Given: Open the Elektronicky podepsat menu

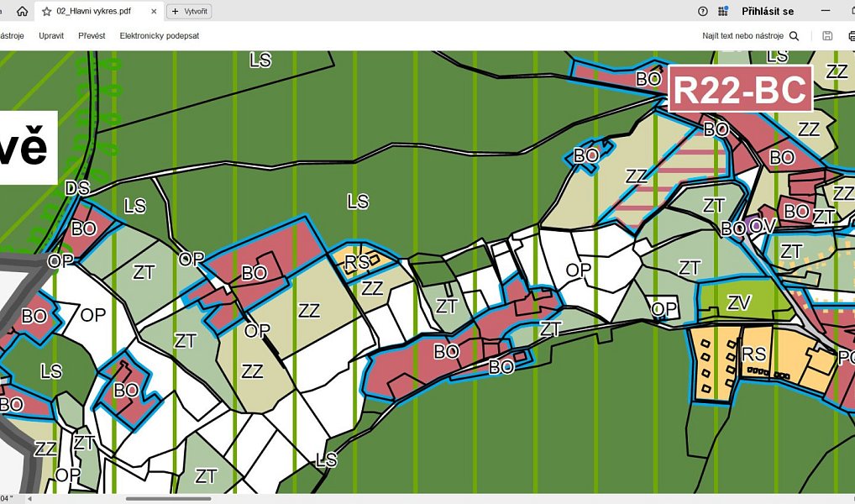Looking at the screenshot, I should (160, 35).
